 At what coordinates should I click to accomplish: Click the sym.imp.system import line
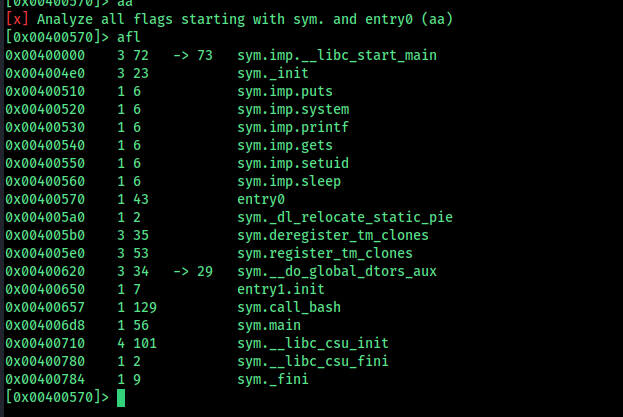[x=293, y=110]
